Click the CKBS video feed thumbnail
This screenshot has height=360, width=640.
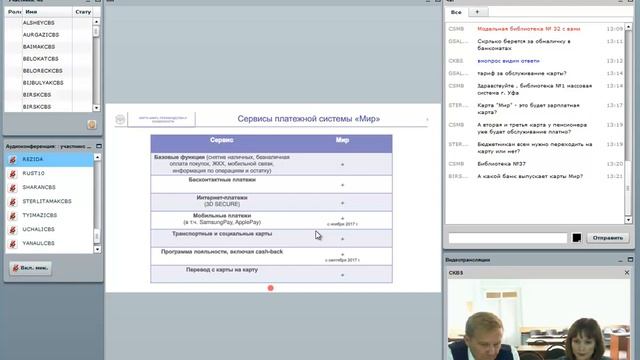(x=539, y=319)
